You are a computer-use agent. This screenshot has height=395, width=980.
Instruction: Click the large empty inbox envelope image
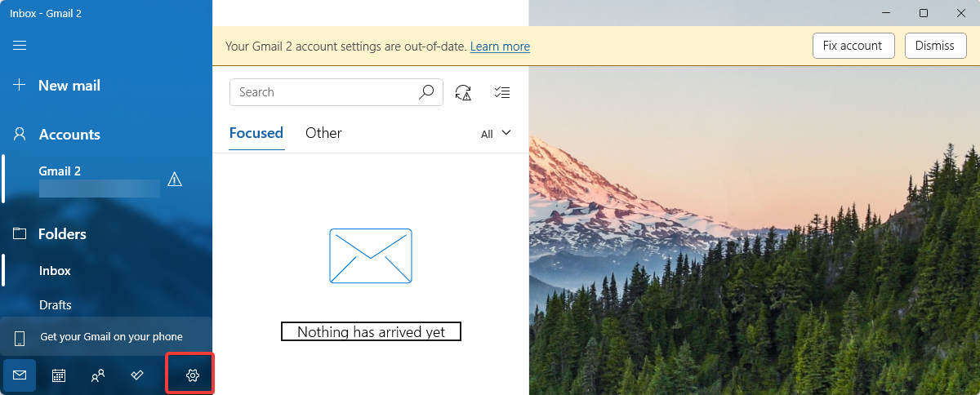point(371,256)
